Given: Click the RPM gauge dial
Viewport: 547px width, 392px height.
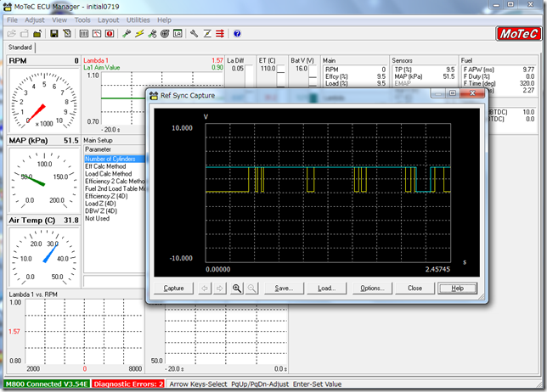Looking at the screenshot, I should (44, 100).
